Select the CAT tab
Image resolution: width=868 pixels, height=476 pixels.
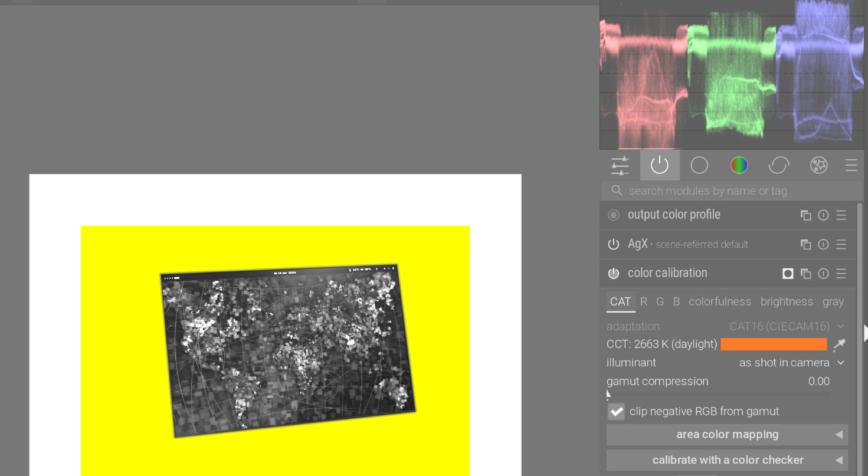(620, 301)
